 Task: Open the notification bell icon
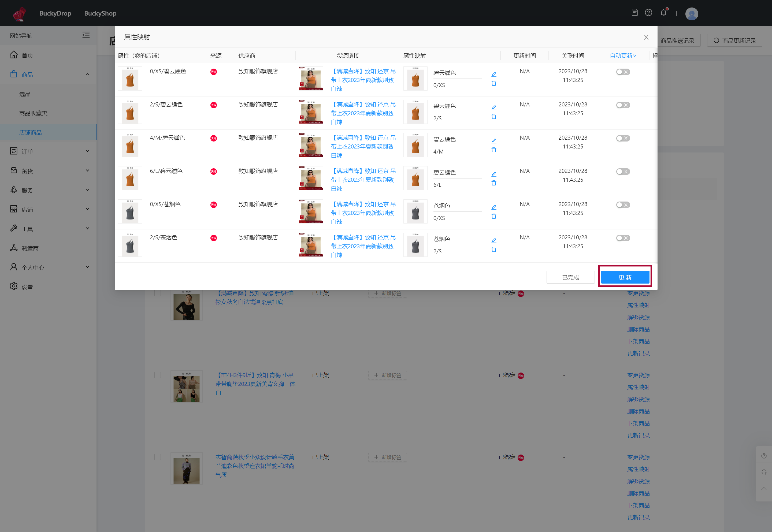[x=663, y=13]
